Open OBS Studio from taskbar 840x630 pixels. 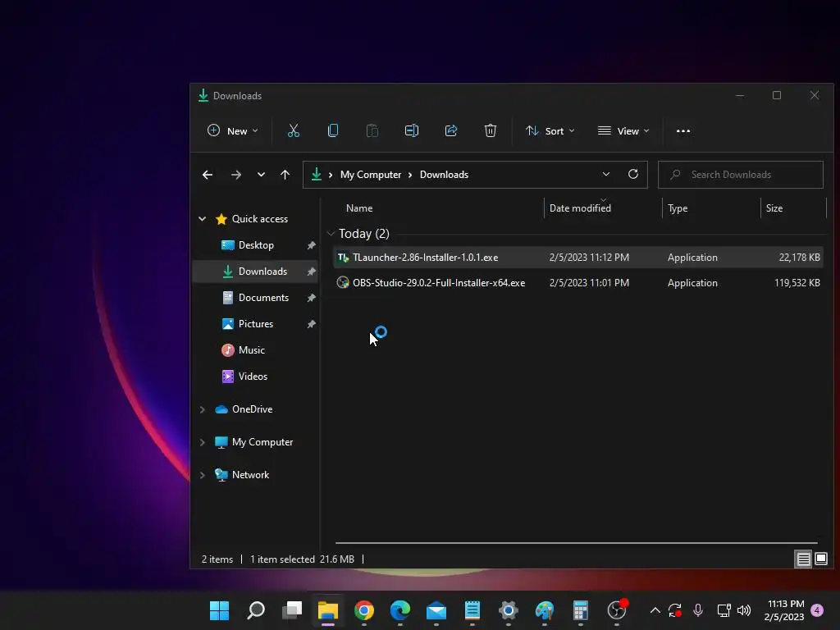pos(617,610)
